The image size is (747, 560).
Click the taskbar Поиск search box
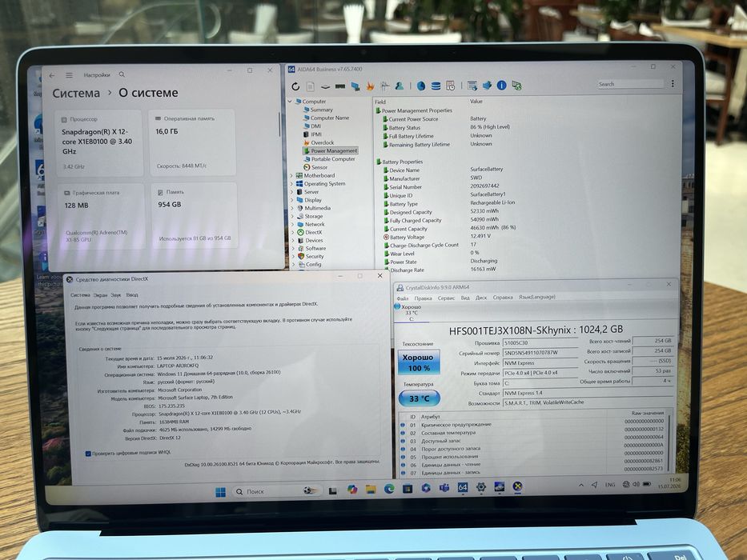pyautogui.click(x=277, y=491)
